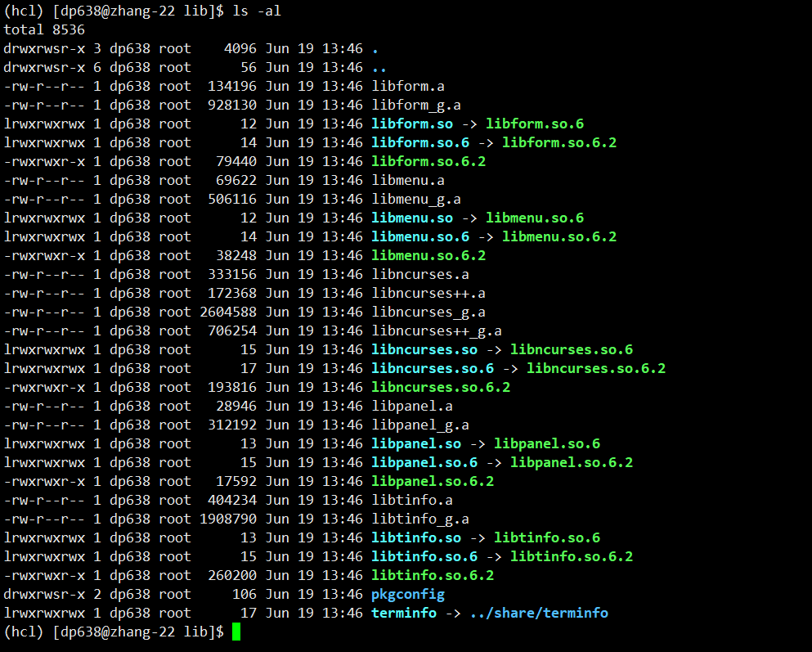Select the libncurses.so.6.2 library file
Image resolution: width=812 pixels, height=652 pixels.
[x=441, y=387]
